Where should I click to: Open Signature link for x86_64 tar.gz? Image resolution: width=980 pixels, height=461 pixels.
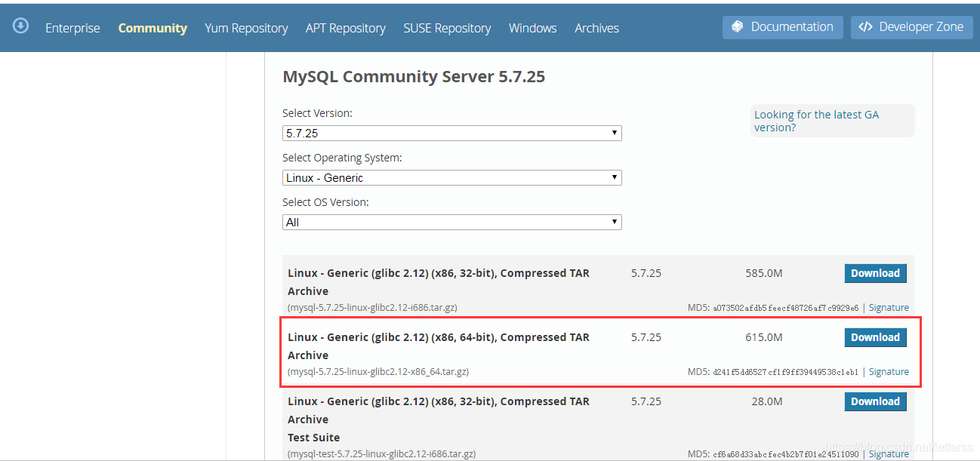click(889, 372)
